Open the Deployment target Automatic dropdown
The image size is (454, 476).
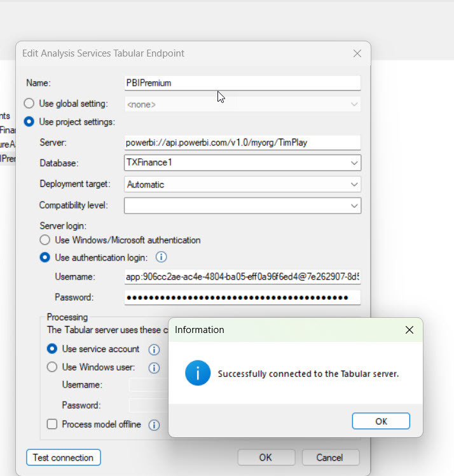(x=242, y=184)
